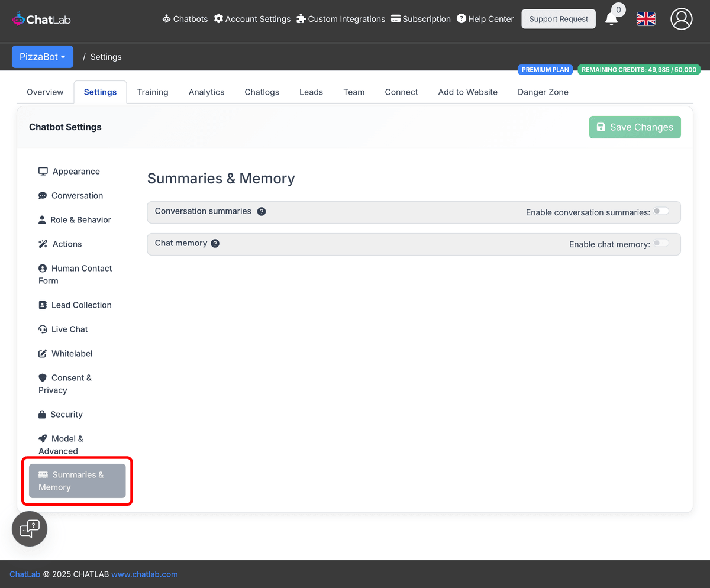
Task: Open Role & Behavior settings
Action: click(x=81, y=219)
